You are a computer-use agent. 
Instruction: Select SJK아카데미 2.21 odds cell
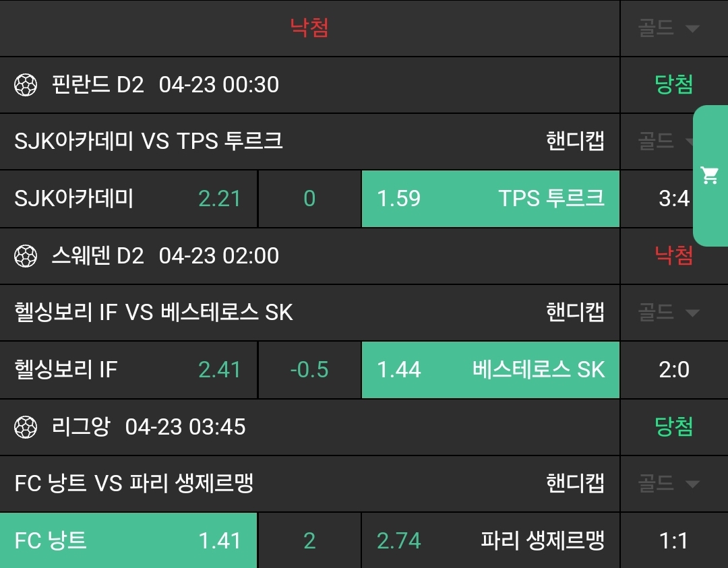[128, 199]
